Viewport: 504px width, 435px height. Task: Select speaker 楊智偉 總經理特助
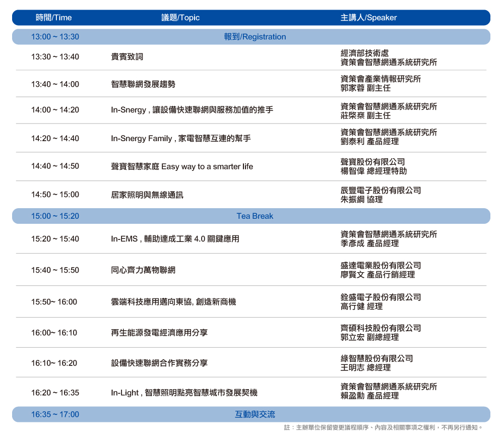[x=373, y=171]
